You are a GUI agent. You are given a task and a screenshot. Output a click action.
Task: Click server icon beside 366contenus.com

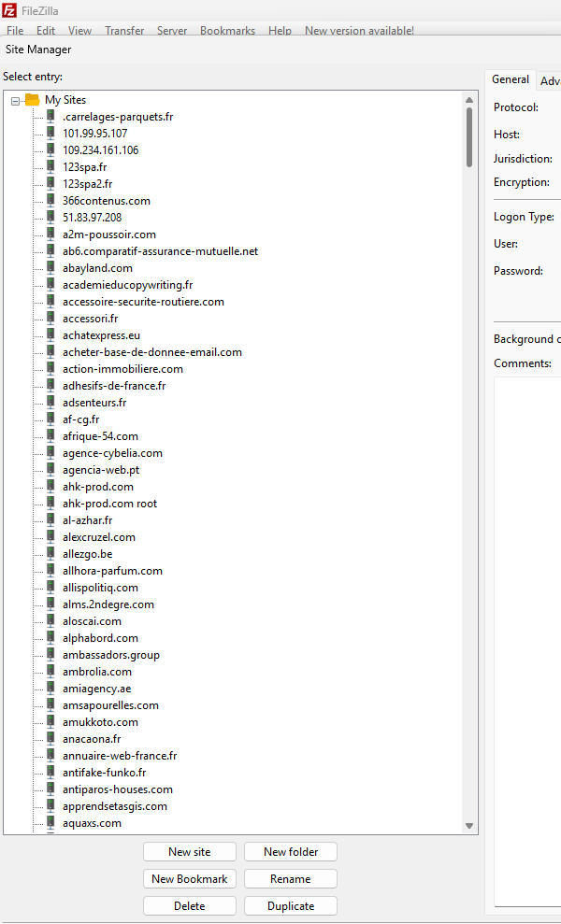click(x=51, y=200)
